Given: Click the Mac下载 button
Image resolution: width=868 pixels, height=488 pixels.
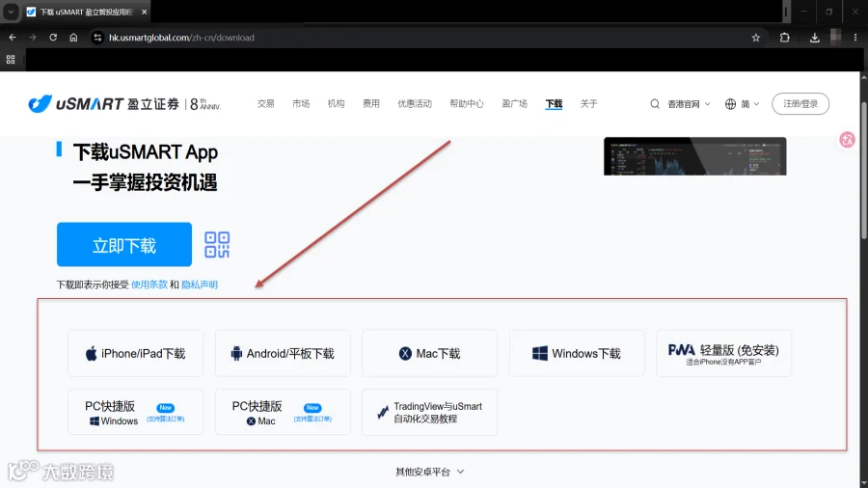Looking at the screenshot, I should coord(429,354).
